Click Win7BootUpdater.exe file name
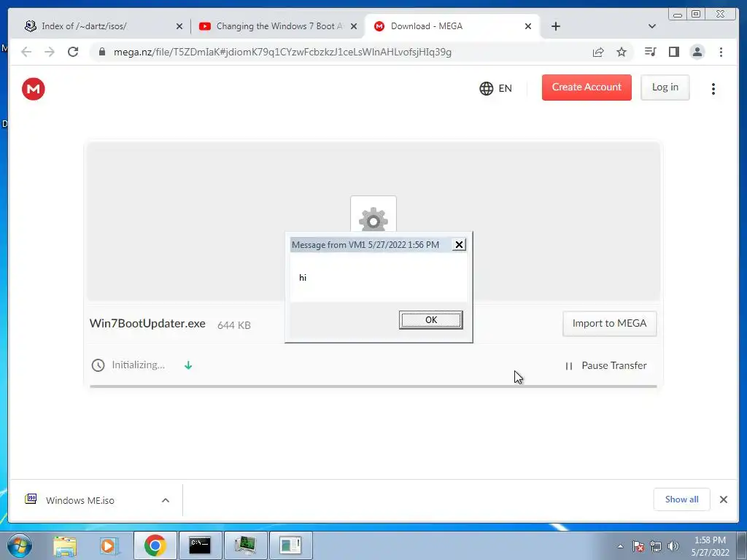 (147, 323)
